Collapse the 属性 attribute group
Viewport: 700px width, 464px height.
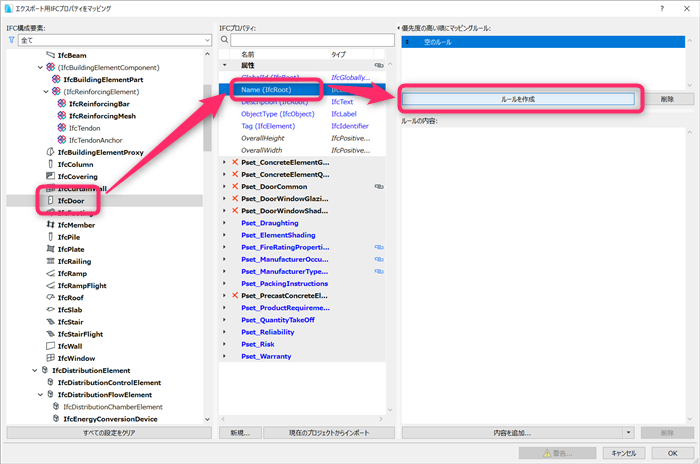tap(225, 65)
